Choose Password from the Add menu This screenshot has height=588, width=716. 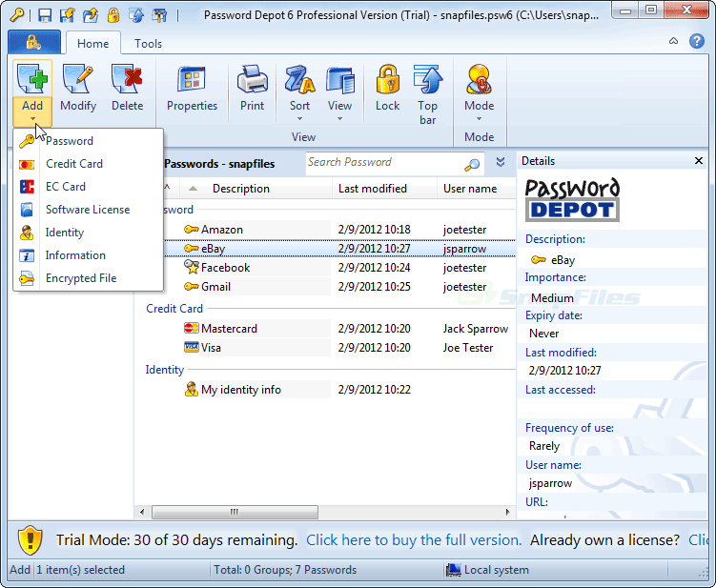(88, 141)
